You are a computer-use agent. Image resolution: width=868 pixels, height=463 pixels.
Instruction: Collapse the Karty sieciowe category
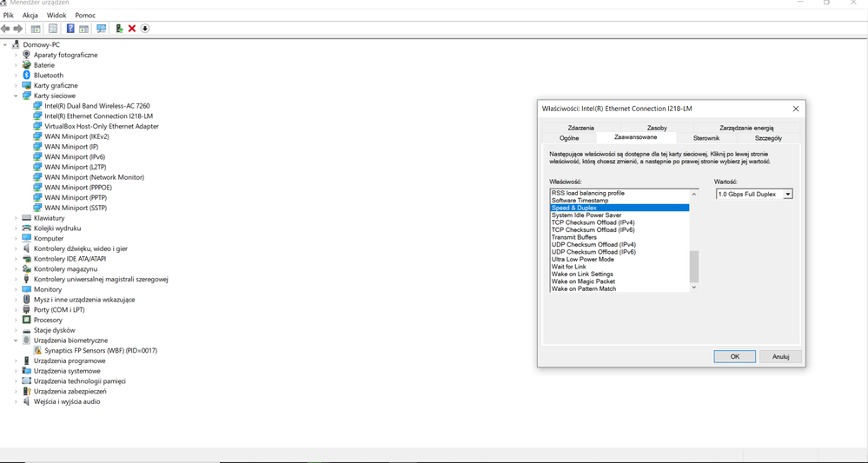(x=16, y=96)
